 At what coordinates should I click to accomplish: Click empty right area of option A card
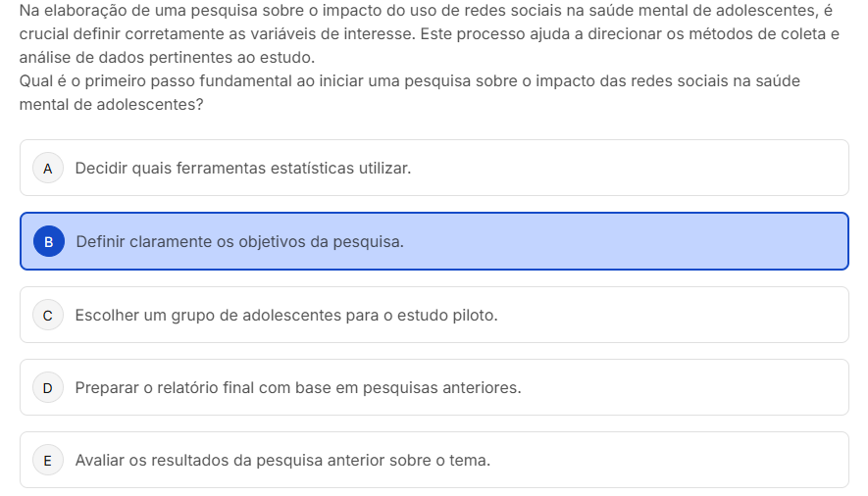pos(687,168)
